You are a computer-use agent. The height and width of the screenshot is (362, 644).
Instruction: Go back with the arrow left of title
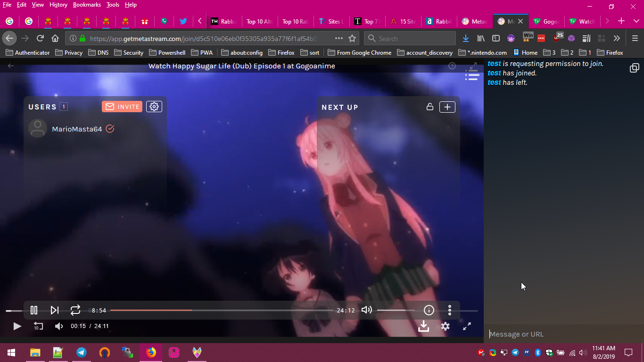tap(11, 66)
